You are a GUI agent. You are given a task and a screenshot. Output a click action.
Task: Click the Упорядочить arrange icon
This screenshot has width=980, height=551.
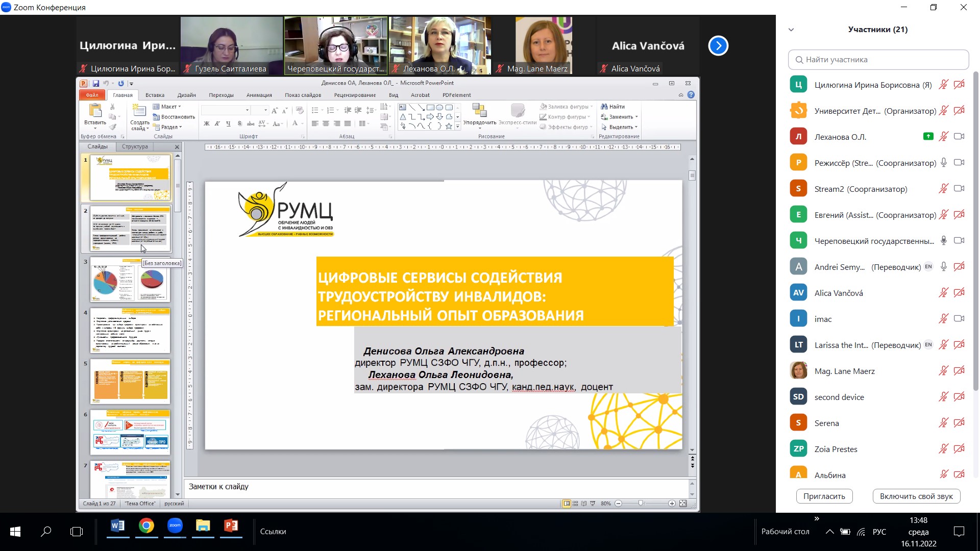[479, 111]
